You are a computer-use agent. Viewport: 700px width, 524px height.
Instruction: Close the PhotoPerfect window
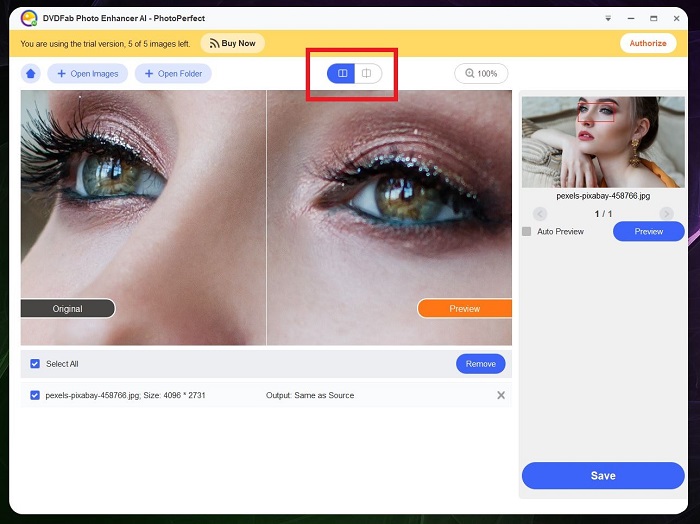(x=676, y=18)
